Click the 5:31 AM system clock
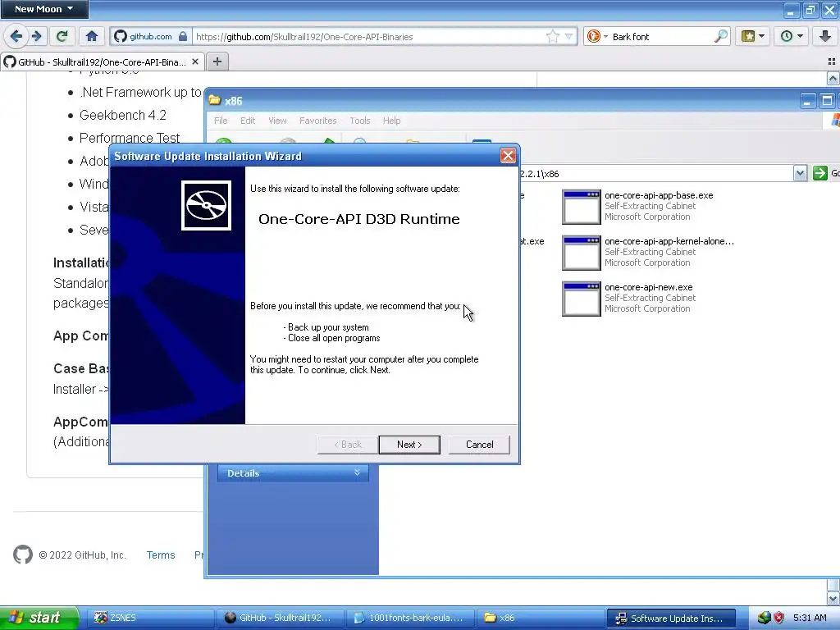 pyautogui.click(x=810, y=618)
